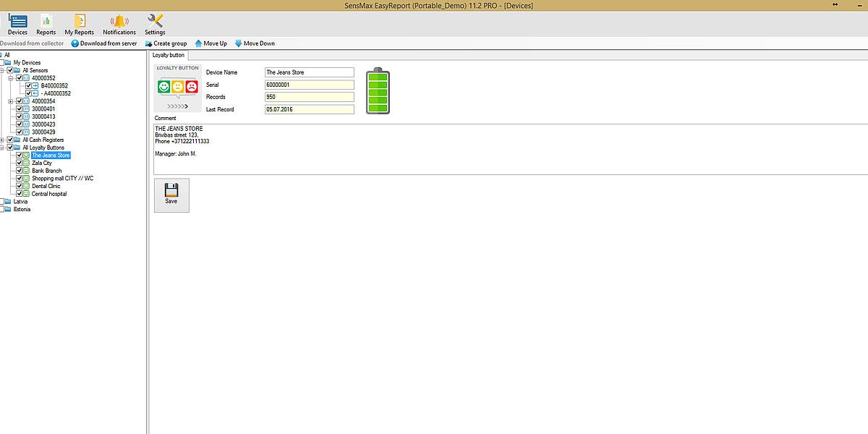This screenshot has height=434, width=868.
Task: Select the Loyalty button tab
Action: click(169, 55)
